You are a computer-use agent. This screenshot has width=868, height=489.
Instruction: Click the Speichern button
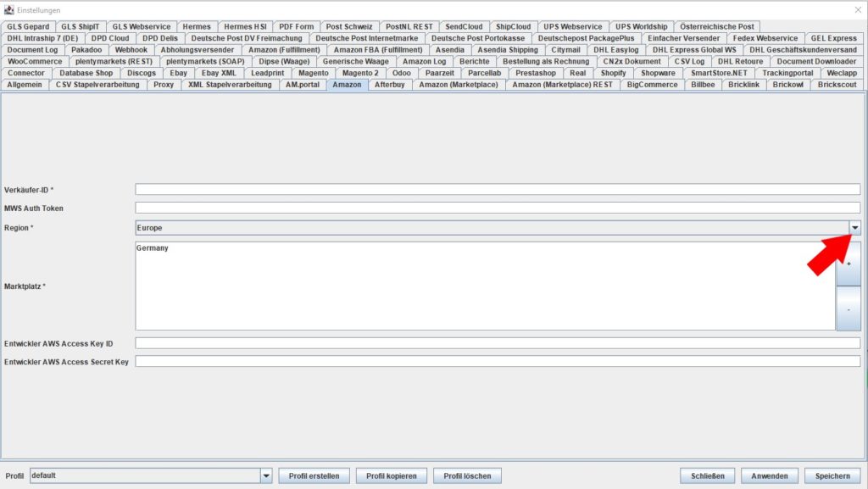tap(832, 475)
